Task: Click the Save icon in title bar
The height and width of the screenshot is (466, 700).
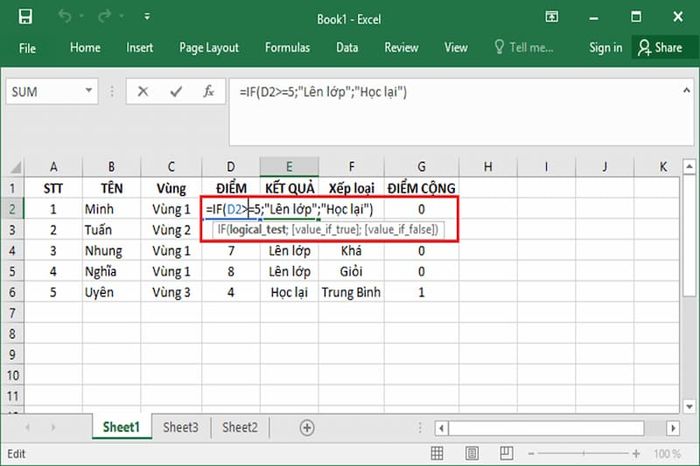Action: (x=25, y=17)
